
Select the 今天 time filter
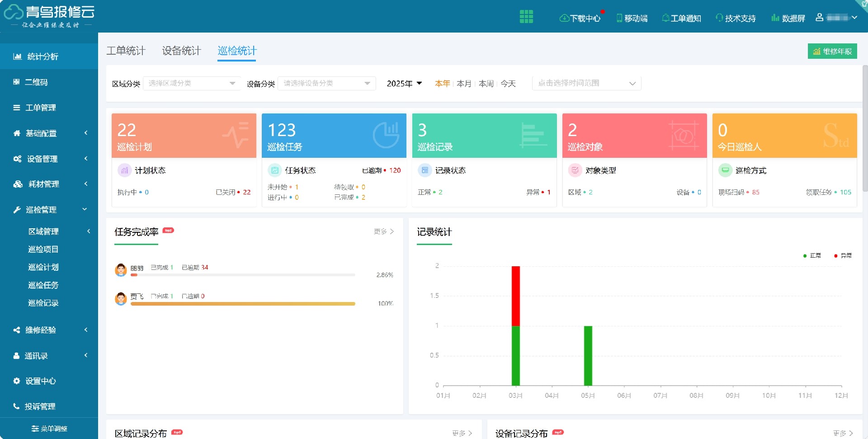pyautogui.click(x=507, y=84)
